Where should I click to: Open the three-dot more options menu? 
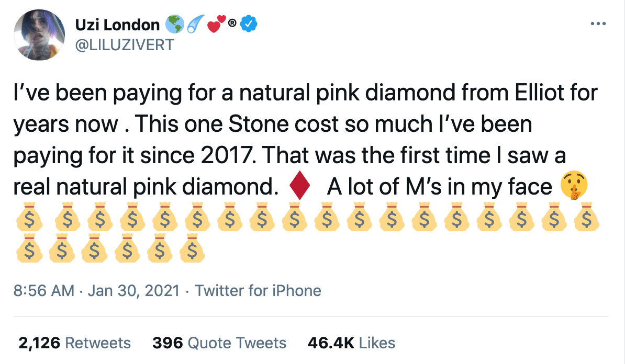[x=597, y=24]
